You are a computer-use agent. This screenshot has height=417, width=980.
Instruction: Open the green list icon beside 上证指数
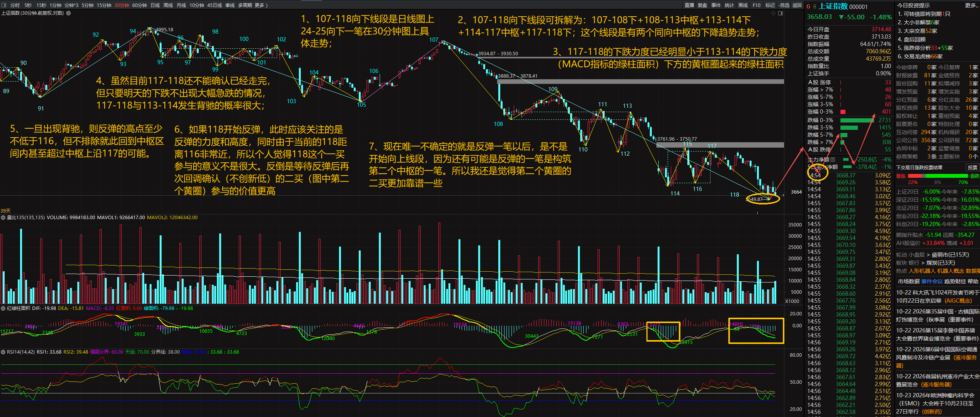click(x=815, y=6)
